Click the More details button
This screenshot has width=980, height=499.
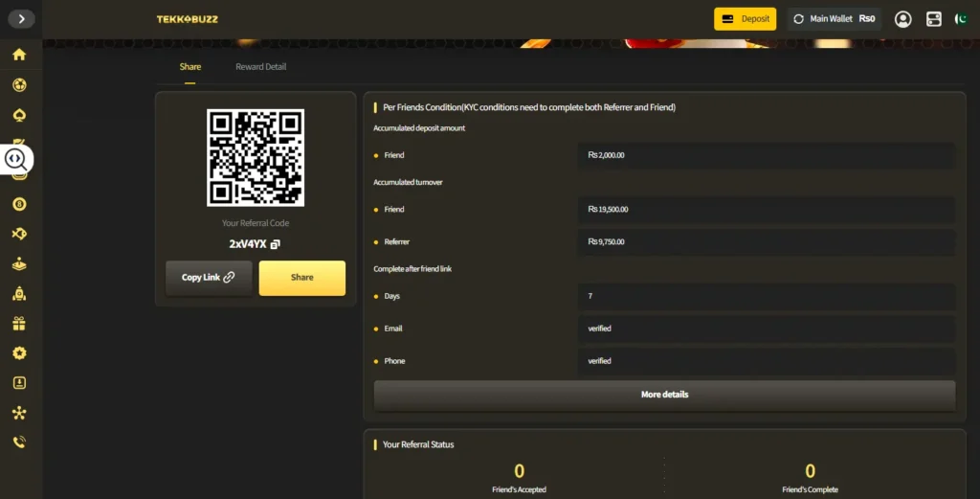(x=664, y=396)
